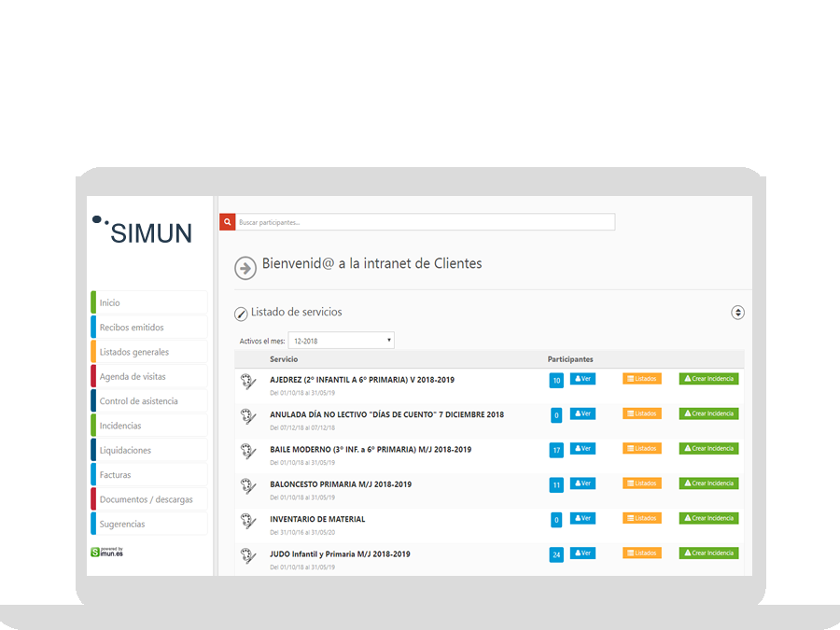Click the palette icon for AJEDREZ service
The image size is (840, 630).
(x=247, y=382)
